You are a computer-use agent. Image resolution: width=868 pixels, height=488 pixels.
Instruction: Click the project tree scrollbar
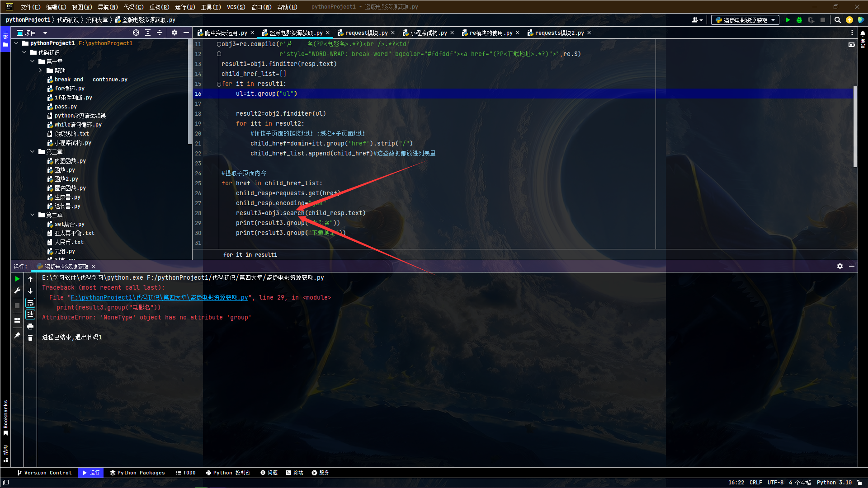[189, 92]
